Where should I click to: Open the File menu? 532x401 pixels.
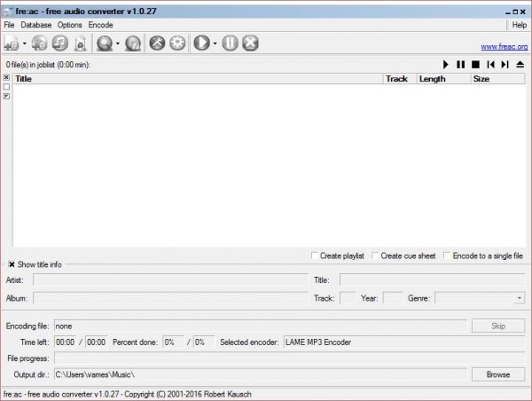click(x=9, y=25)
